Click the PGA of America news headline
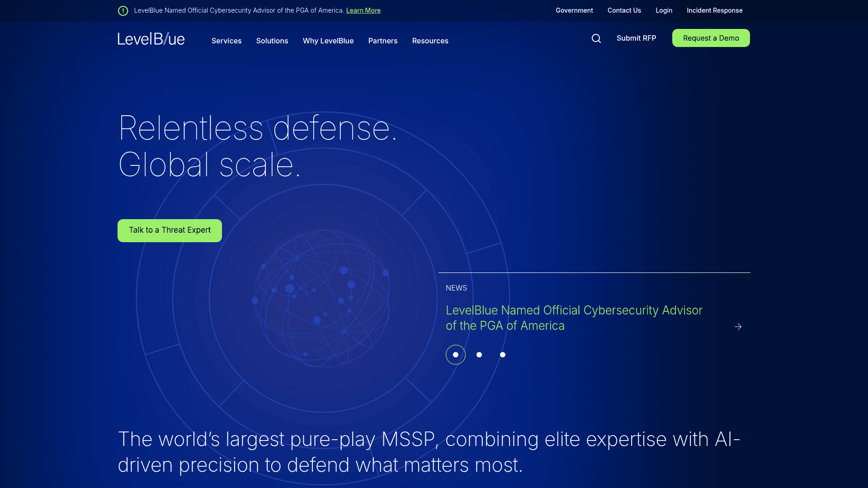Viewport: 868px width, 488px height. pos(574,318)
